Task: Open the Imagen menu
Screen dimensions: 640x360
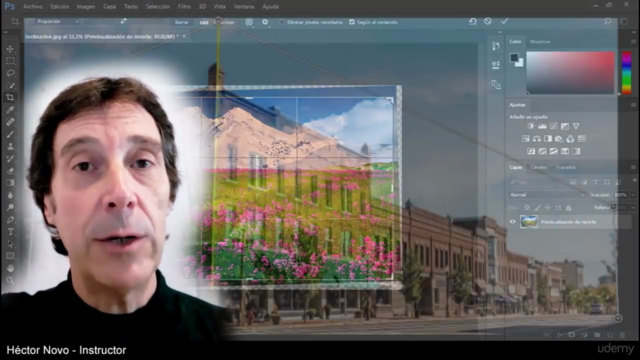Action: (x=86, y=7)
